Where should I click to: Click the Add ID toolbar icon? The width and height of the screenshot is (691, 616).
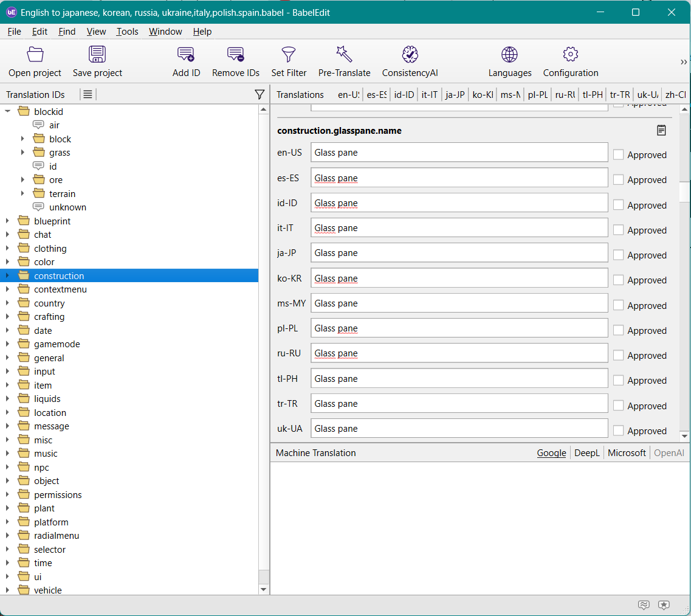click(x=186, y=55)
